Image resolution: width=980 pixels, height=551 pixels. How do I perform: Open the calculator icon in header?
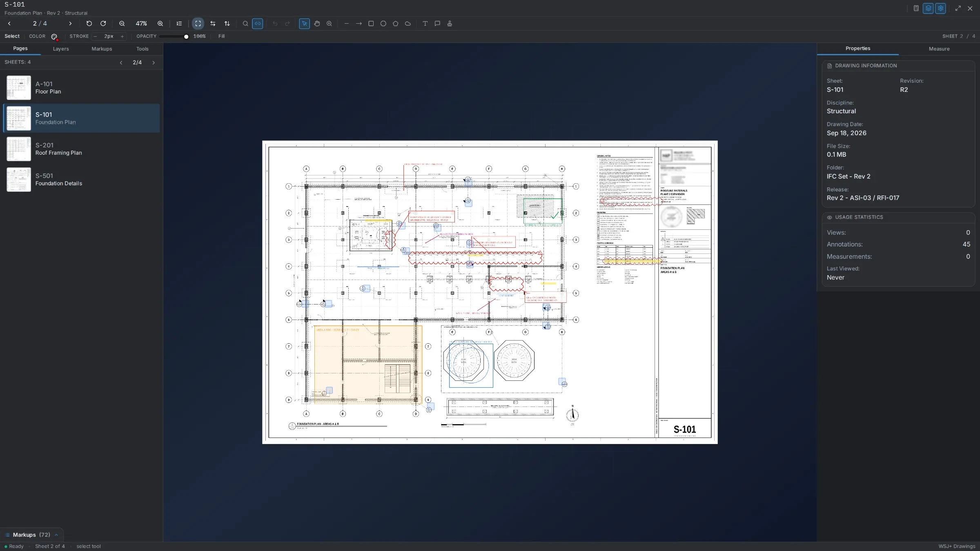coord(916,8)
